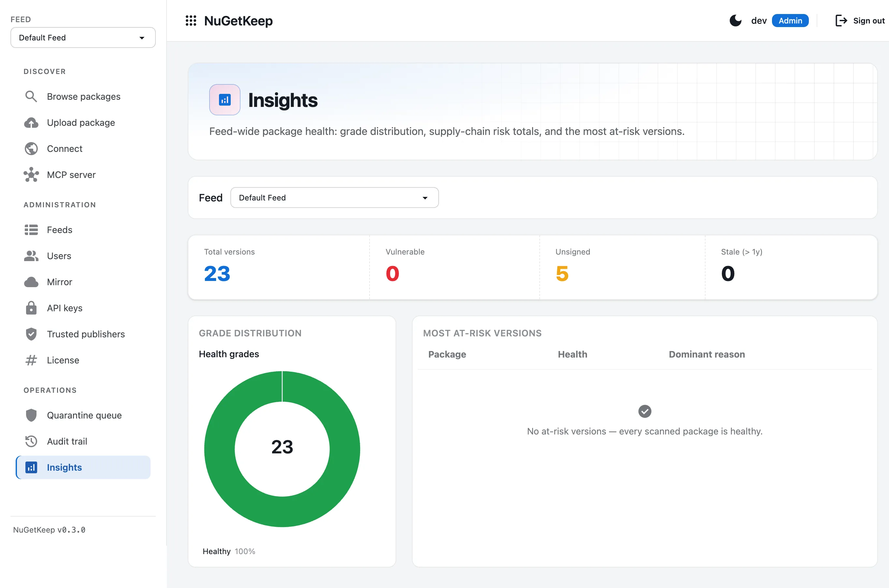Click the Package column header
This screenshot has height=588, width=889.
click(x=447, y=354)
